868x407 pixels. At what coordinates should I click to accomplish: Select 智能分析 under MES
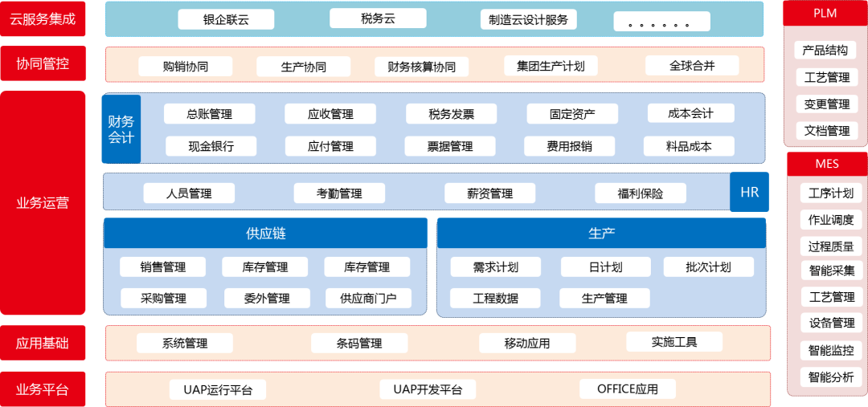831,377
